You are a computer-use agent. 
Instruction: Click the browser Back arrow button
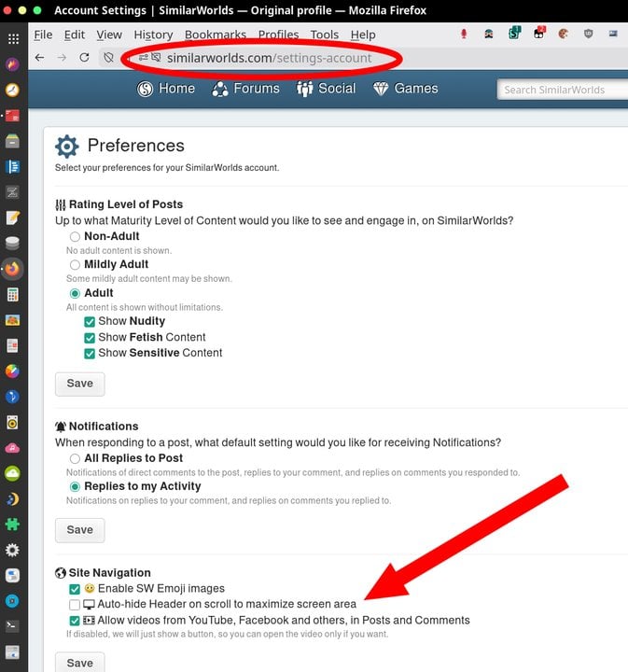pos(39,58)
